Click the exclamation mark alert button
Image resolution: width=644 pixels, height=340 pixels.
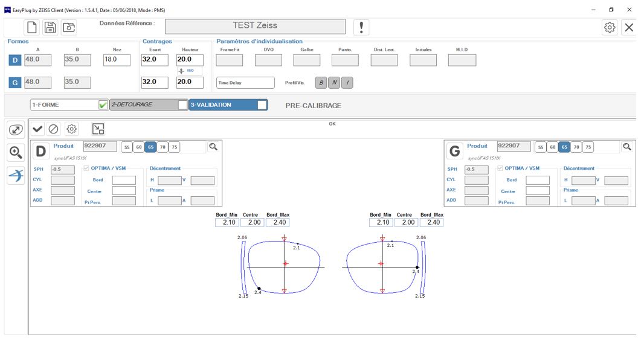(361, 27)
